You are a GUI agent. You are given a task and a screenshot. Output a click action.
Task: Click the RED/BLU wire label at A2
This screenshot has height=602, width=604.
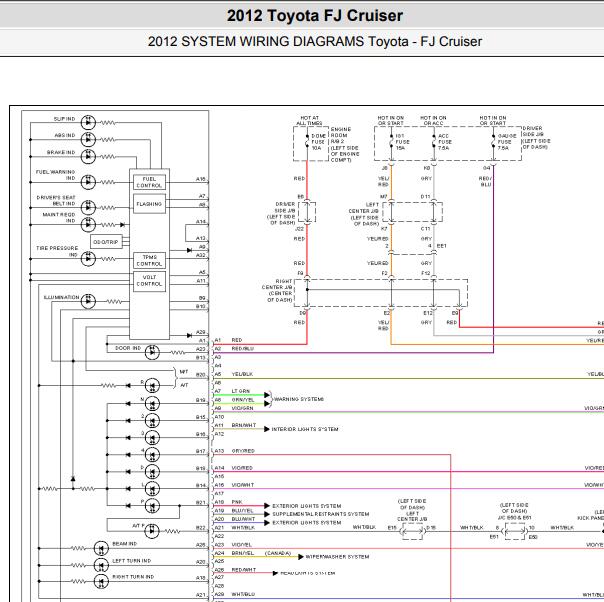(x=243, y=349)
